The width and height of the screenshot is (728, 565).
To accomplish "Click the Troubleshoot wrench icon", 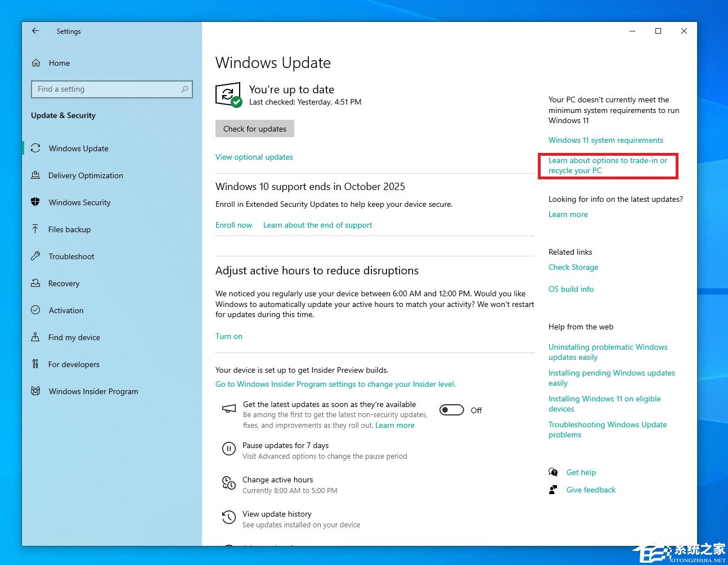I will coord(35,256).
